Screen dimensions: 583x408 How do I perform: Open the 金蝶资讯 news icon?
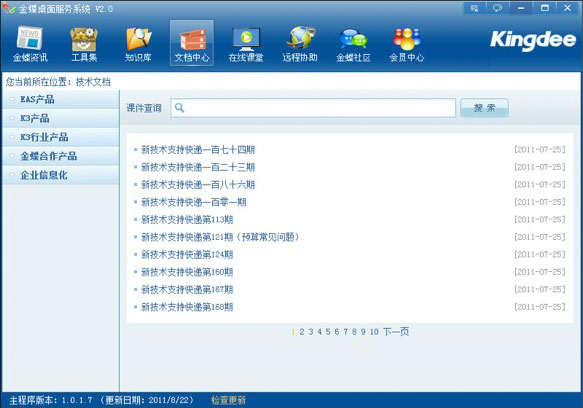(30, 44)
